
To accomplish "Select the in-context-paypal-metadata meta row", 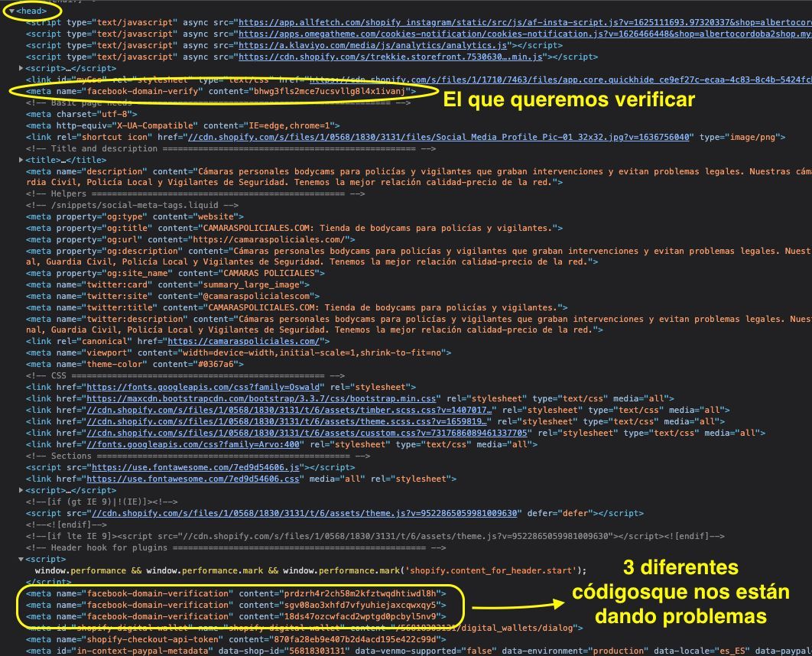I will tap(418, 651).
